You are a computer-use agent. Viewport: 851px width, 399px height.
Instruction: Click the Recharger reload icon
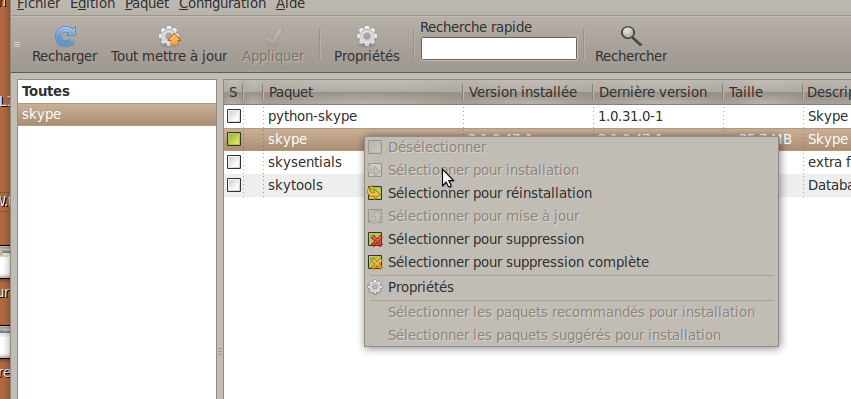point(65,37)
